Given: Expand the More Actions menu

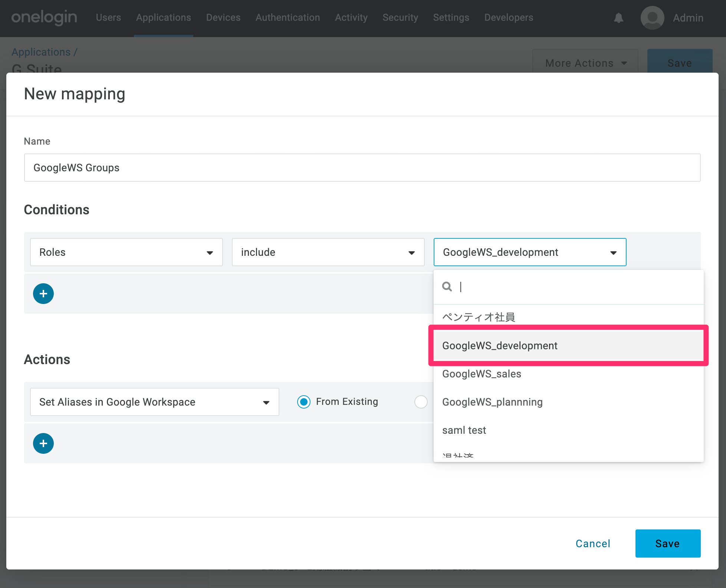Looking at the screenshot, I should coord(585,63).
